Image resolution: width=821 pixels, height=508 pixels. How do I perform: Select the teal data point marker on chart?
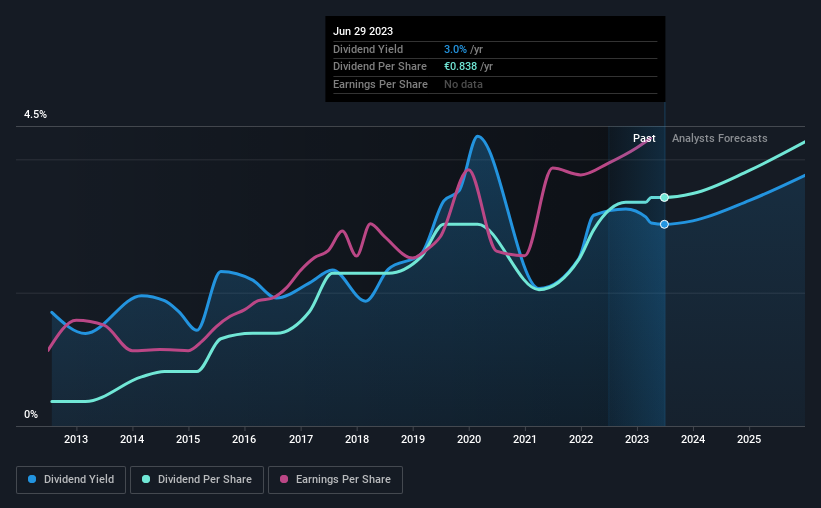click(x=664, y=197)
